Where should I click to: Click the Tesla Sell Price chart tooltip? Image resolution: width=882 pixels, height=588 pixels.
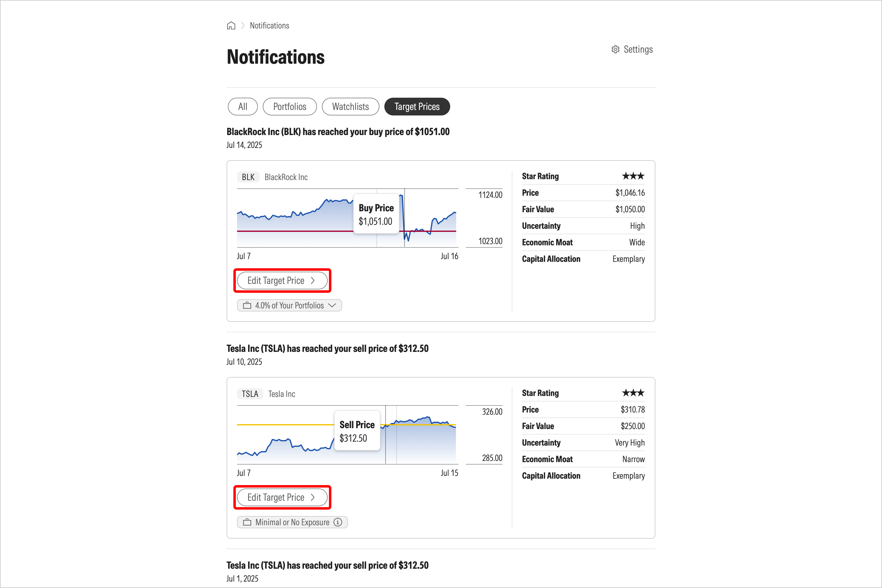pyautogui.click(x=357, y=431)
